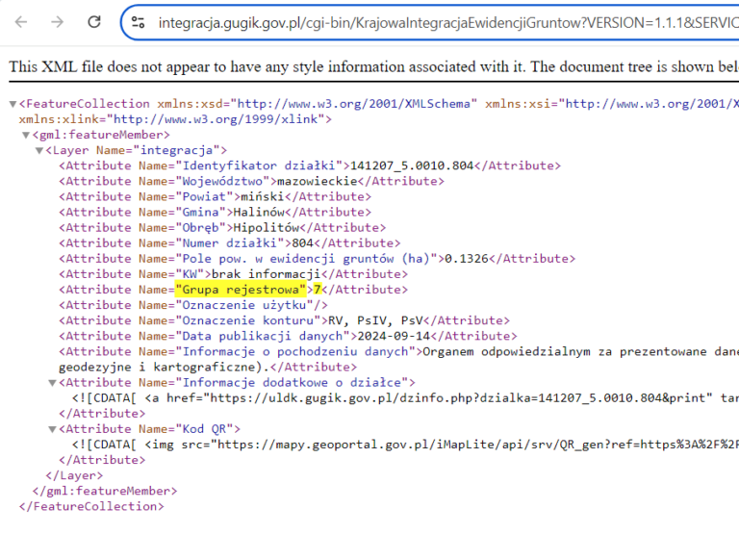Collapse the gml:featureMember node
Image resolution: width=739 pixels, height=560 pixels.
(26, 135)
